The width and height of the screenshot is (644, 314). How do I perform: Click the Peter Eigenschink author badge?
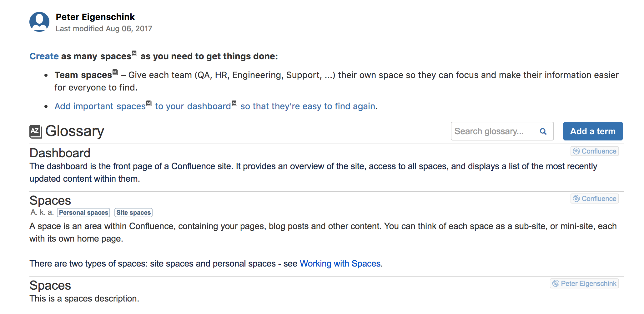[584, 284]
